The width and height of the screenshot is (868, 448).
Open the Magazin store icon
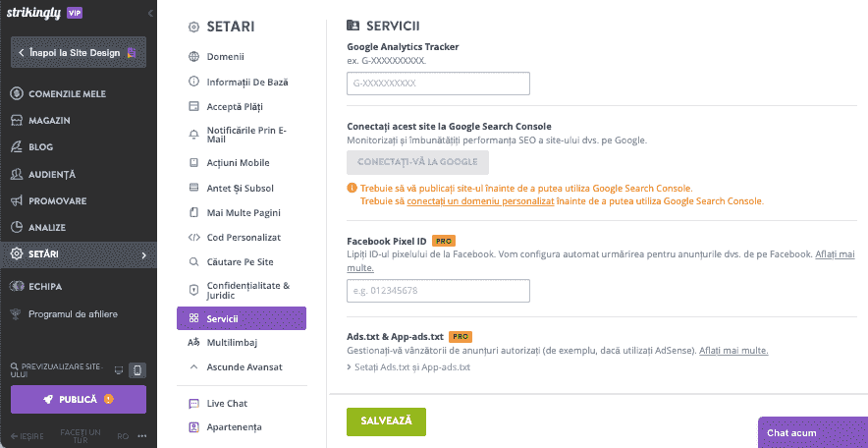tap(17, 121)
